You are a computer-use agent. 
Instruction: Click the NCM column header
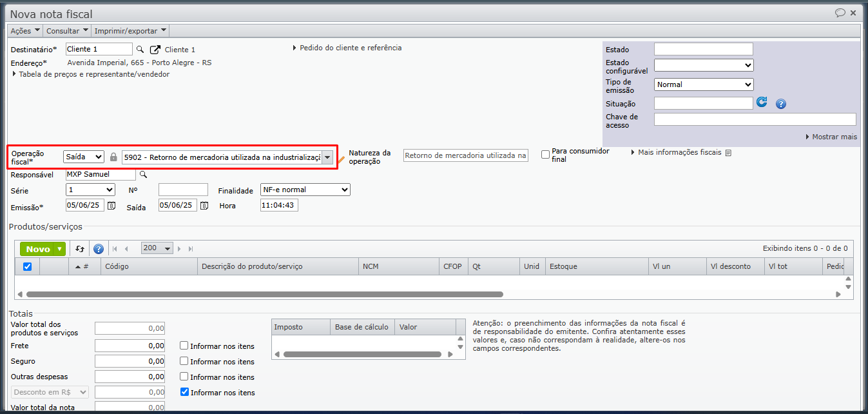pyautogui.click(x=399, y=266)
